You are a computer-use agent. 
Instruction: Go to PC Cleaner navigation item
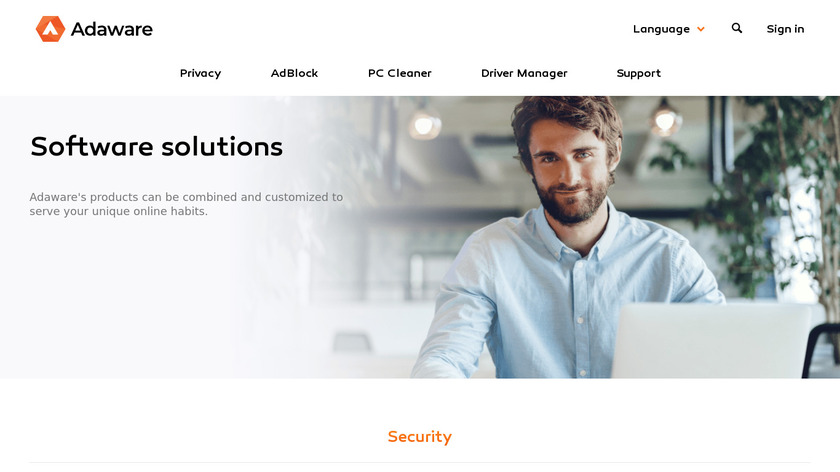[400, 73]
